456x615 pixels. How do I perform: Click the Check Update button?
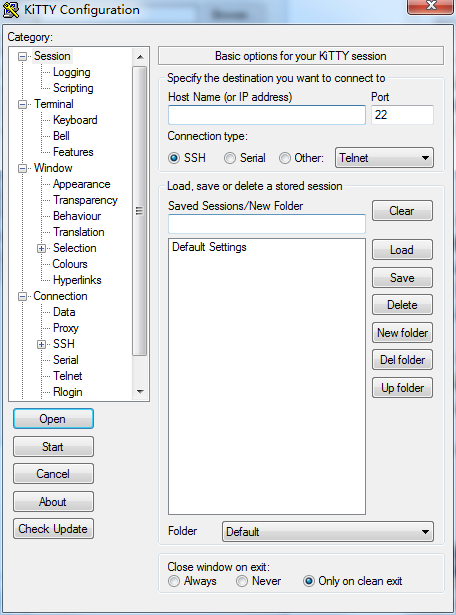(53, 529)
